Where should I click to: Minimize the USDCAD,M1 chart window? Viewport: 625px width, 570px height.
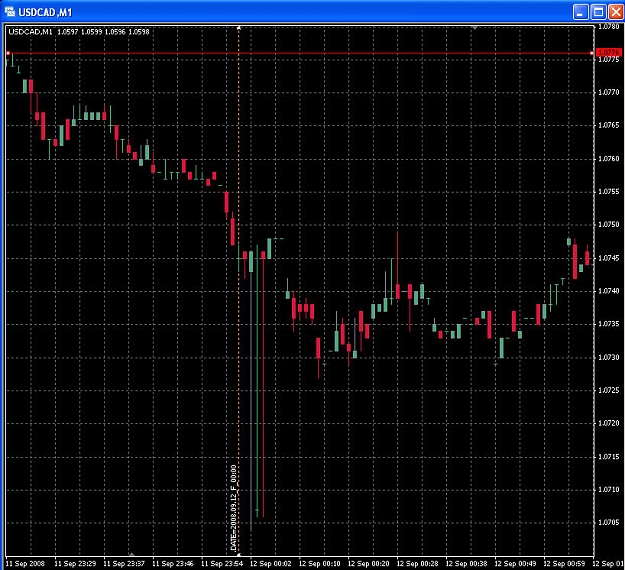580,12
